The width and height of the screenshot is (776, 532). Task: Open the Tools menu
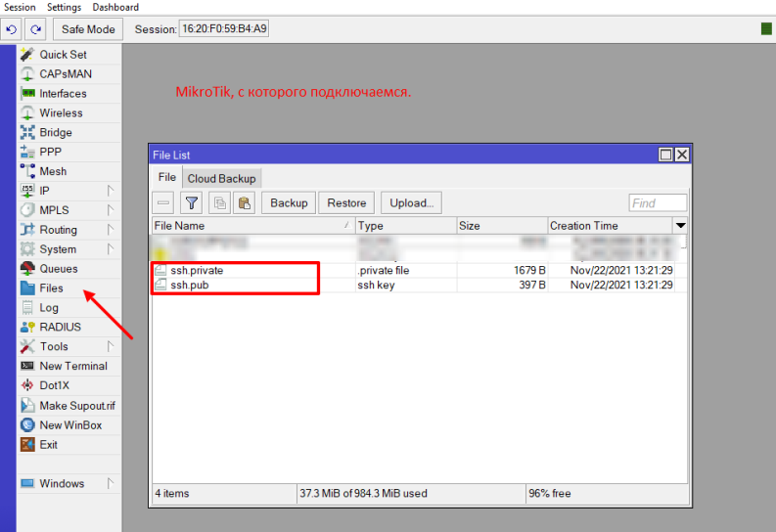69,346
